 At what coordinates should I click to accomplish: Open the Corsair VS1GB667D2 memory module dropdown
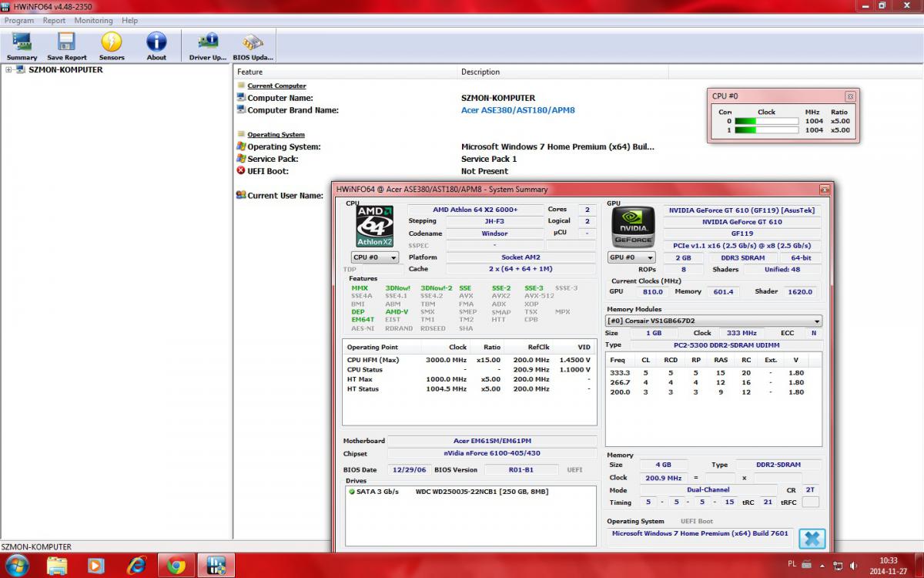click(714, 321)
